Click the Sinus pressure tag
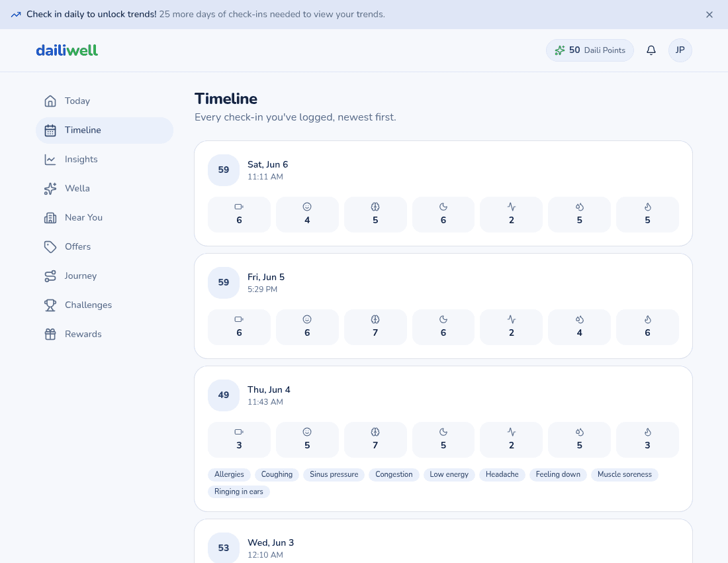This screenshot has width=728, height=563. coord(334,474)
